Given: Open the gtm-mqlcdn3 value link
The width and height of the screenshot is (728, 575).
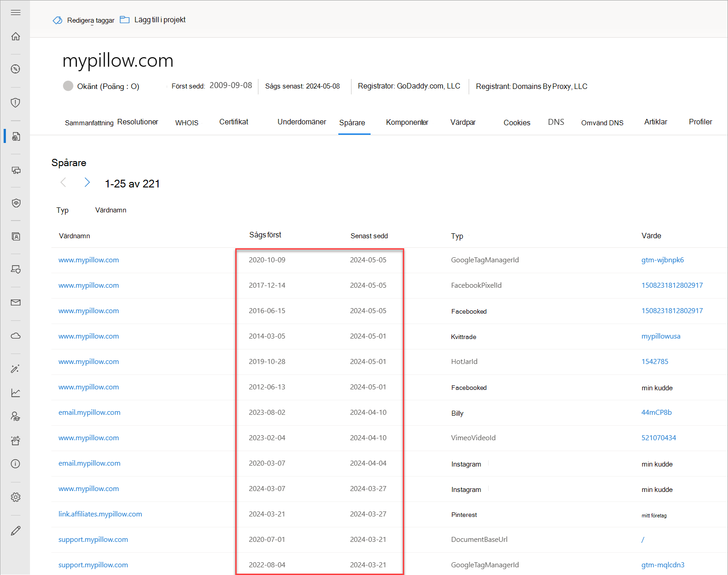Looking at the screenshot, I should coord(663,565).
